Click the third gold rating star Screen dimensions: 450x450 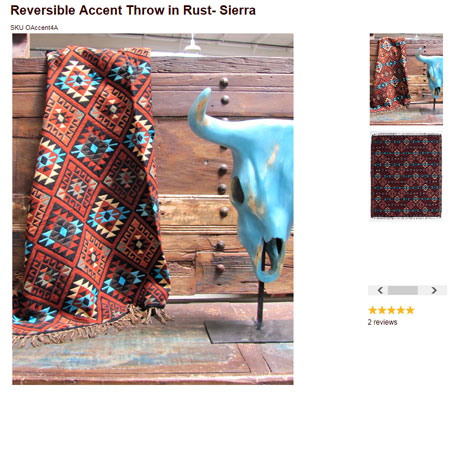pos(391,310)
